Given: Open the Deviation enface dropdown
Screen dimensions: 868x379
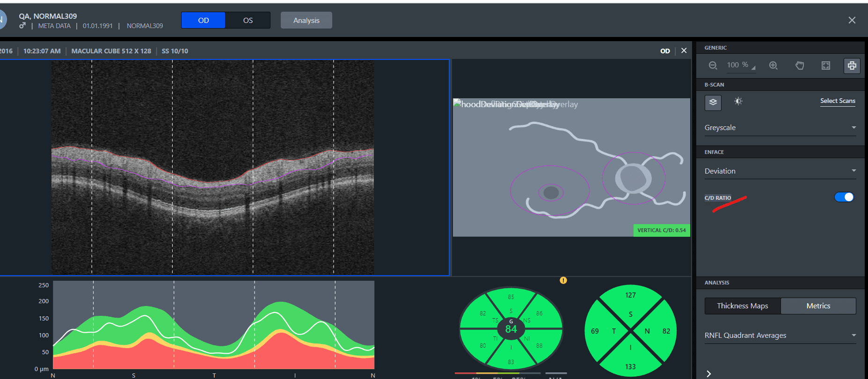Looking at the screenshot, I should point(780,171).
